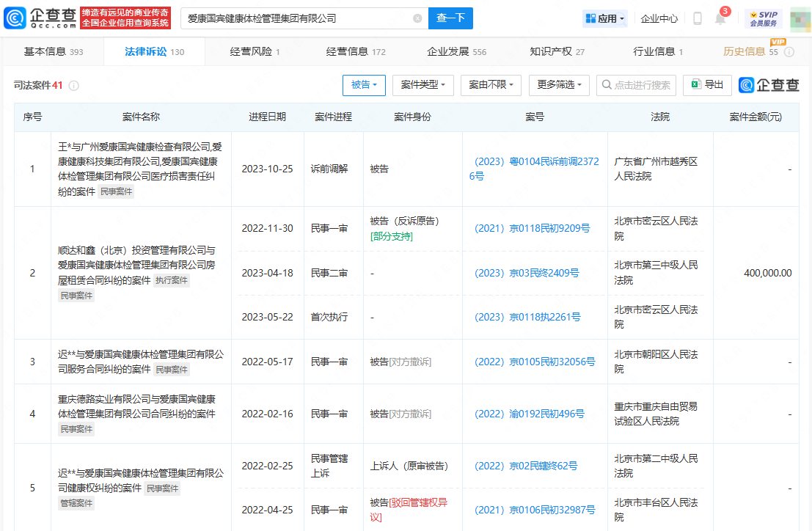Viewport: 812px width, 531px height.
Task: Open the mobile phone app icon
Action: (x=697, y=18)
